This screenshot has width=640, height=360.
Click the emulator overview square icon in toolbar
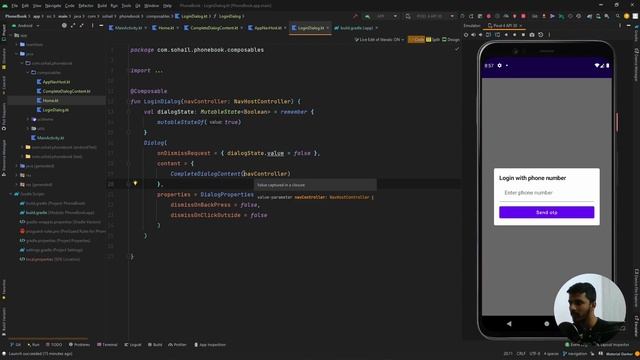[x=523, y=35]
